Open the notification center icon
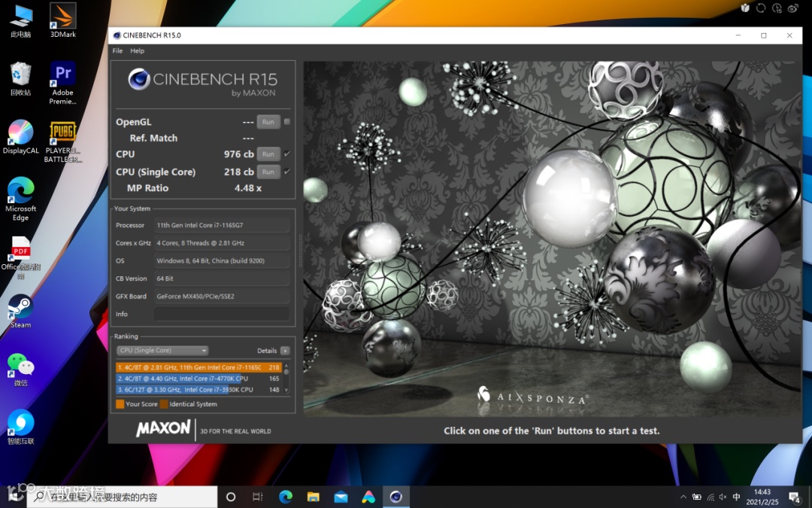 click(795, 497)
